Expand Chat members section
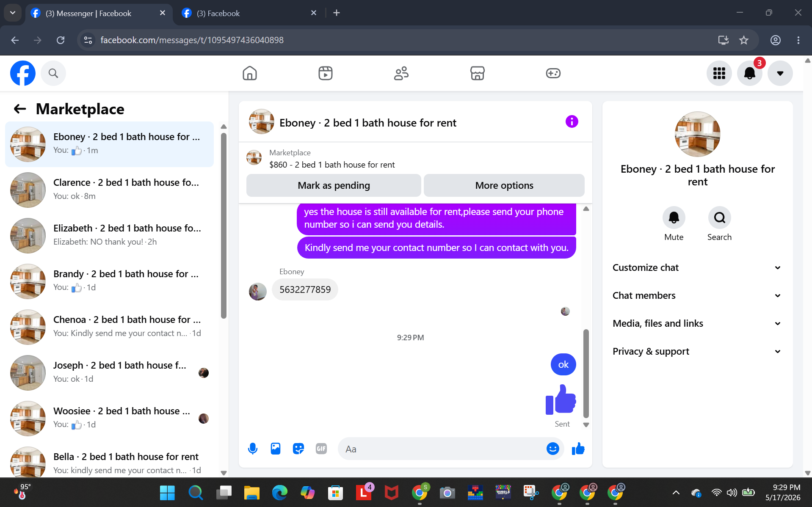The height and width of the screenshot is (507, 812). coord(697,295)
